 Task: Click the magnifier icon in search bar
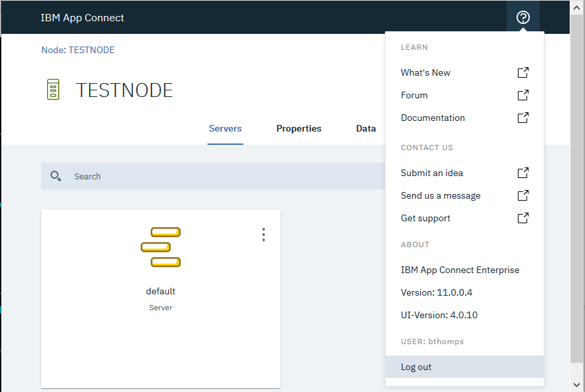56,176
